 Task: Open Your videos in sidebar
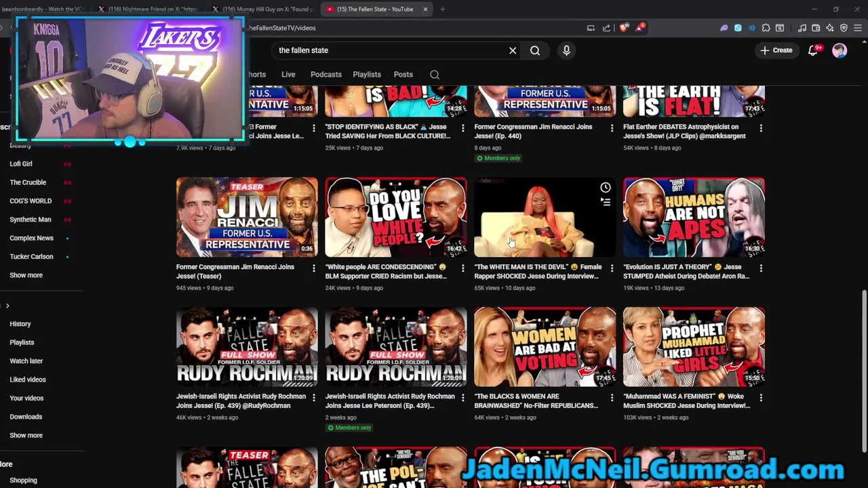pos(26,398)
